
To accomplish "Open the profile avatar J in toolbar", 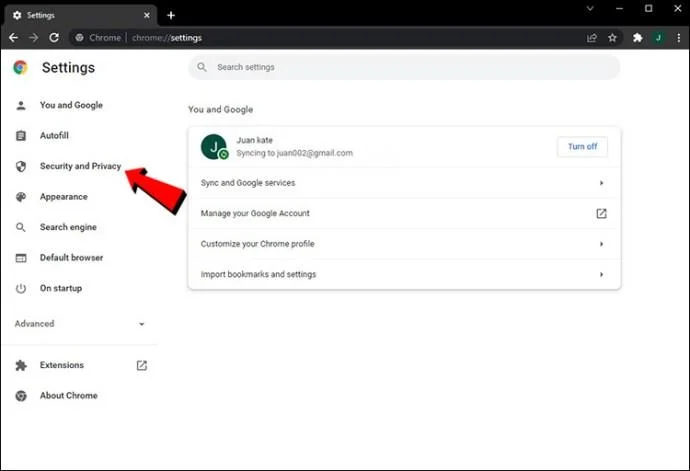I will click(x=658, y=38).
